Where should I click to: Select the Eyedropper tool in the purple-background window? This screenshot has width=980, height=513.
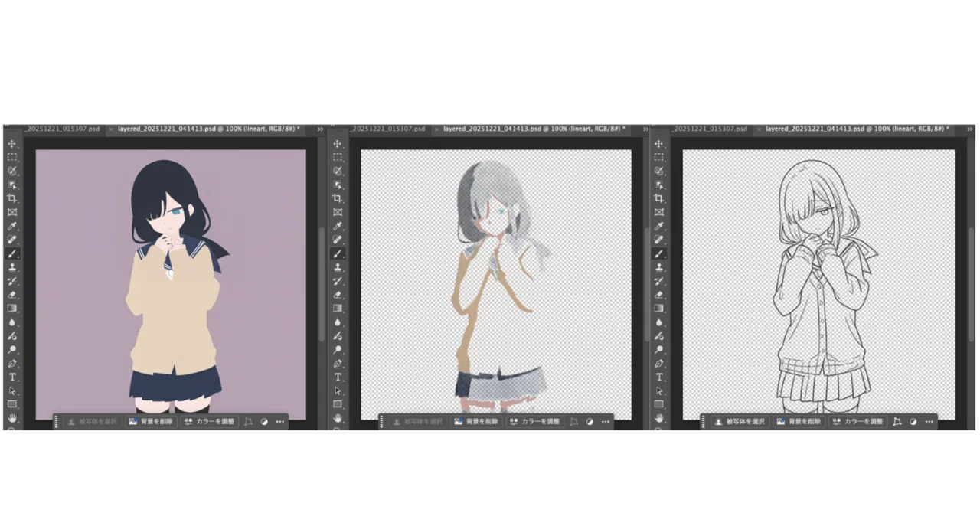click(12, 226)
